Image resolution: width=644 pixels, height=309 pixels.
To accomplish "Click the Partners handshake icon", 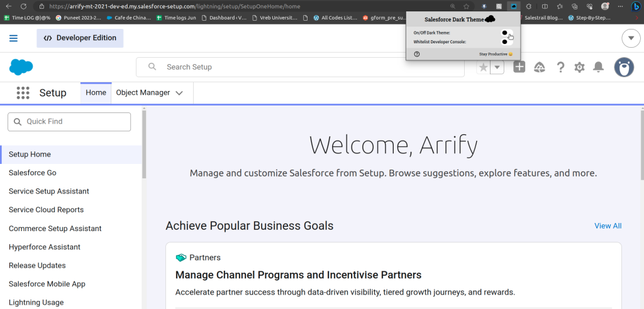I will click(181, 257).
